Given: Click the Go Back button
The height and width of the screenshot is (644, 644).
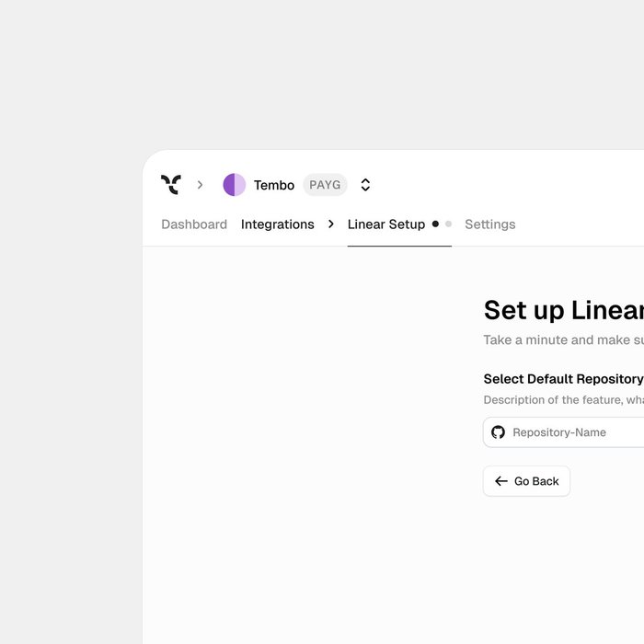Looking at the screenshot, I should 526,481.
